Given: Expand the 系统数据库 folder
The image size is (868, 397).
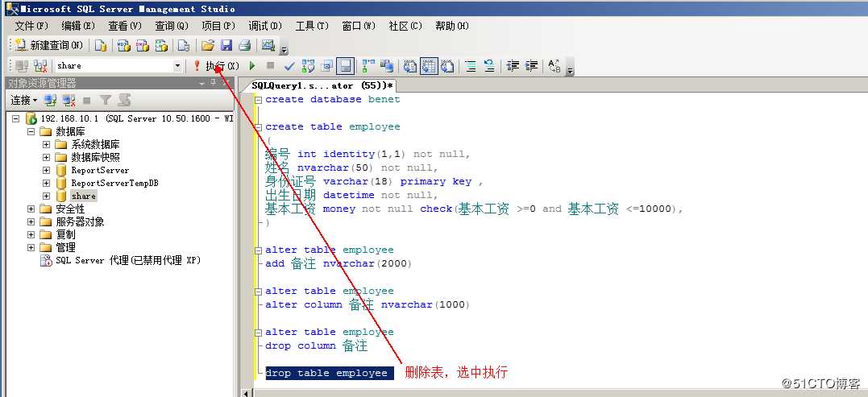Looking at the screenshot, I should (x=46, y=145).
